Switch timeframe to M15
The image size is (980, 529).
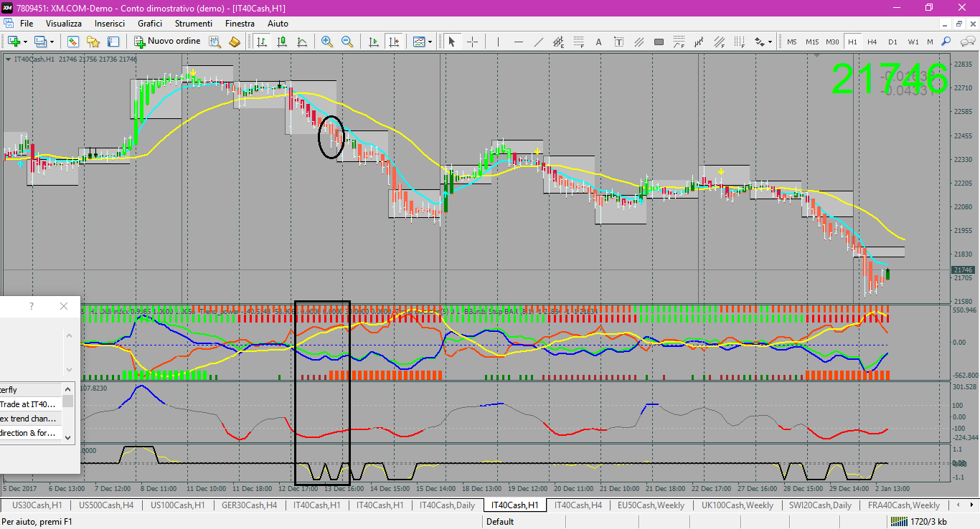click(x=812, y=42)
